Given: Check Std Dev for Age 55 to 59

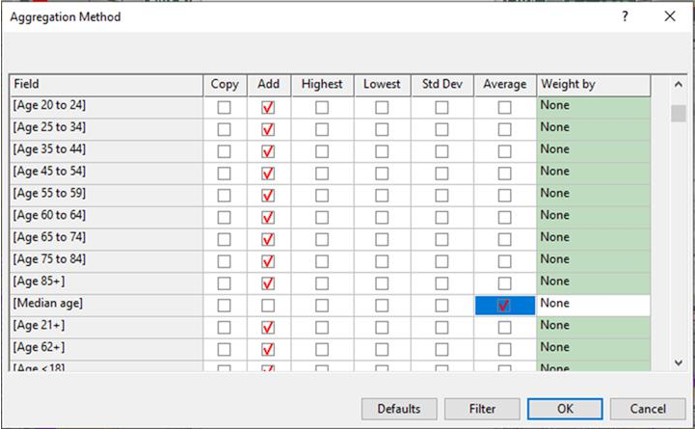Looking at the screenshot, I should 442,195.
